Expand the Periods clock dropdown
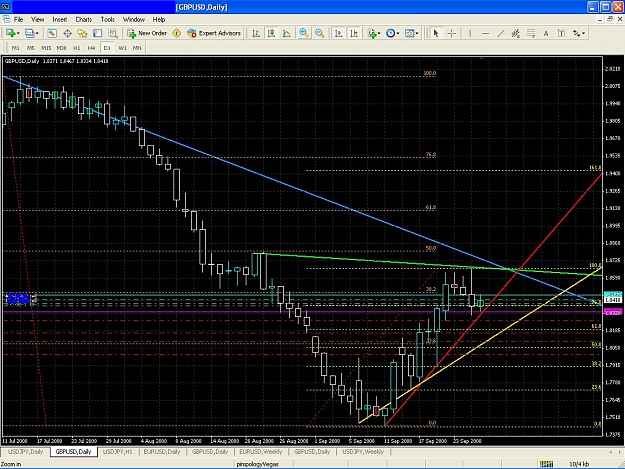Viewport: 625px width, 469px height. point(398,33)
